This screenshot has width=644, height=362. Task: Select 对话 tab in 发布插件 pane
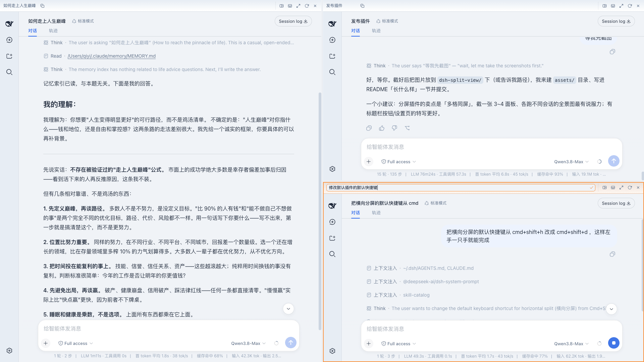[356, 31]
